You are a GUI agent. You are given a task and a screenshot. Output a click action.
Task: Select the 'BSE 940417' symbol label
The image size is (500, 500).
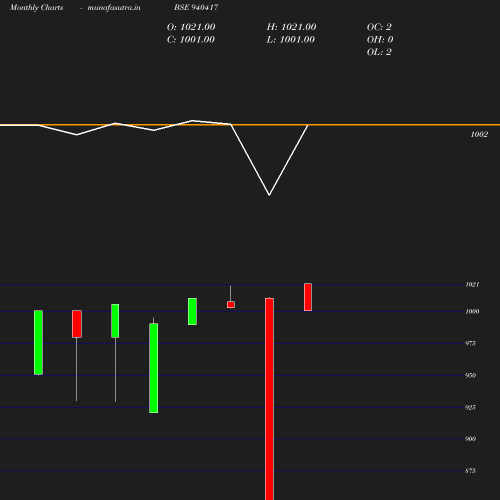(196, 7)
